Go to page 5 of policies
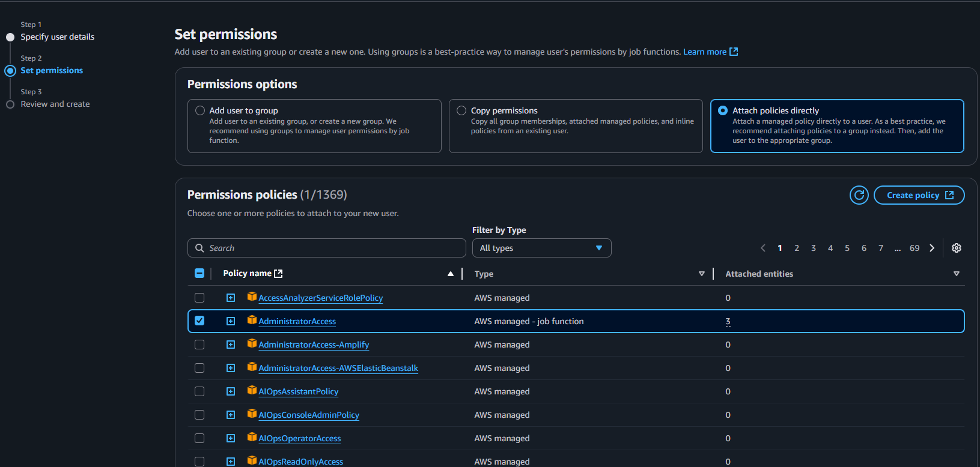The image size is (980, 467). tap(847, 248)
